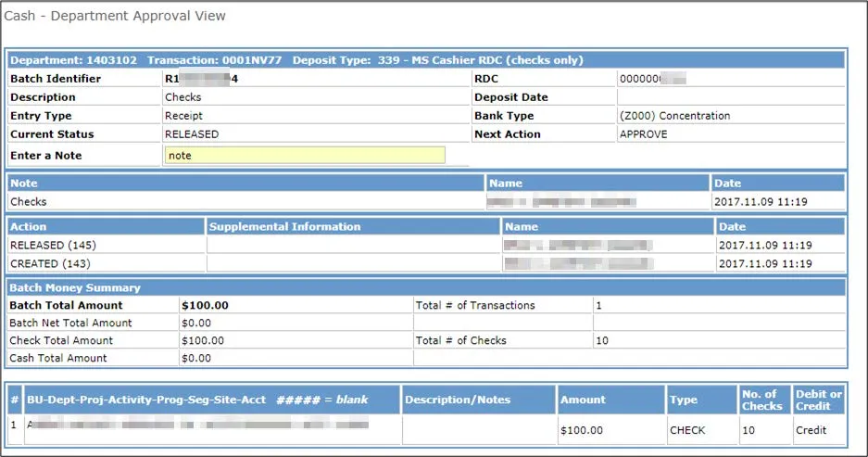This screenshot has height=457, width=868.
Task: Click the Cash Total Amount label
Action: pos(58,358)
